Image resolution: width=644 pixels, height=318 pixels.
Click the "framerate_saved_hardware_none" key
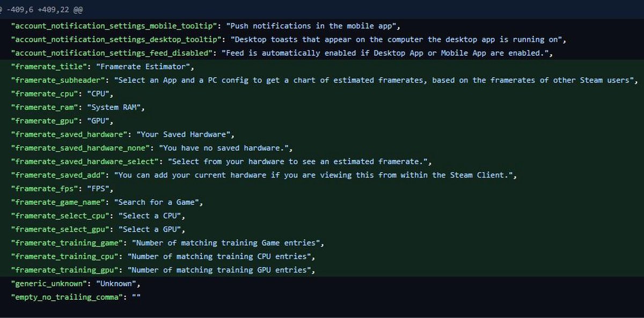(80, 148)
